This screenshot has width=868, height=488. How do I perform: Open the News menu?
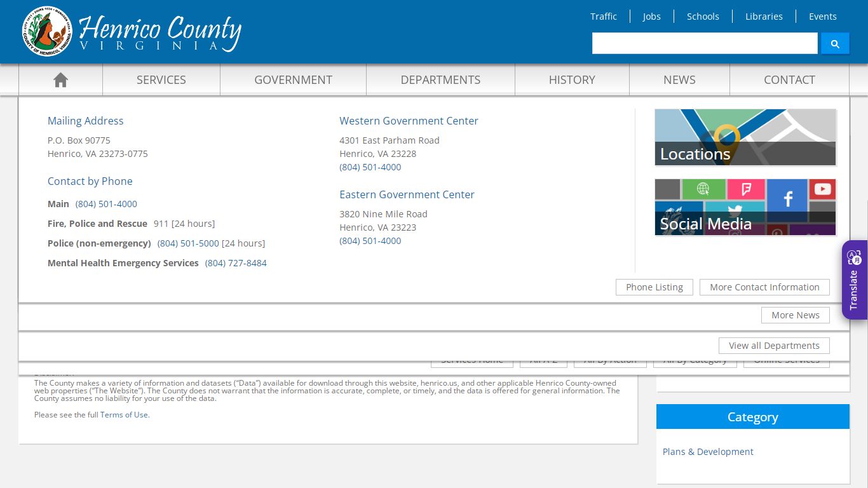[x=679, y=79]
